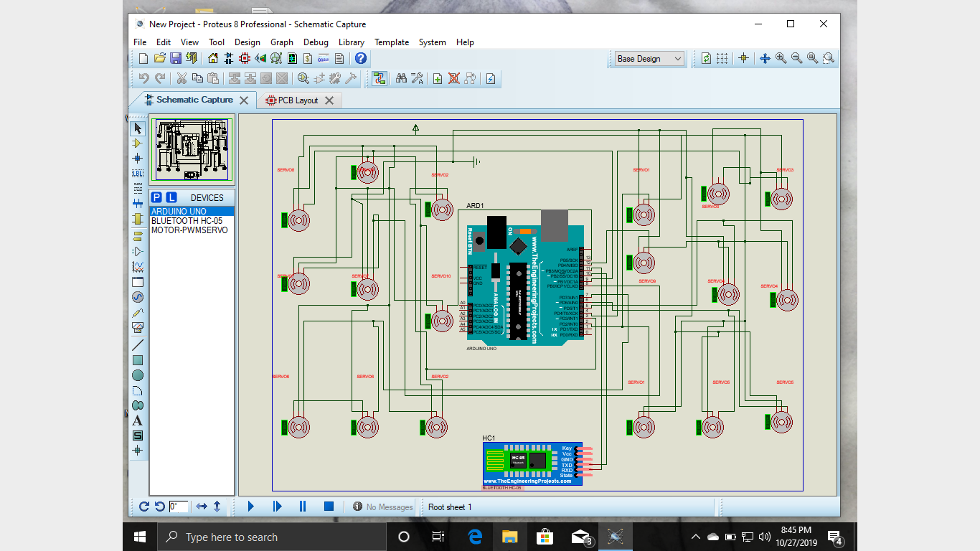Select ARDUINO UNO in devices list
The image size is (980, 551).
[x=192, y=212]
